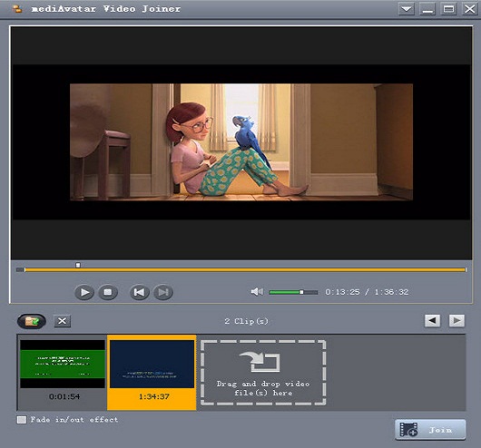
Task: Jump to the previous clip
Action: click(140, 292)
